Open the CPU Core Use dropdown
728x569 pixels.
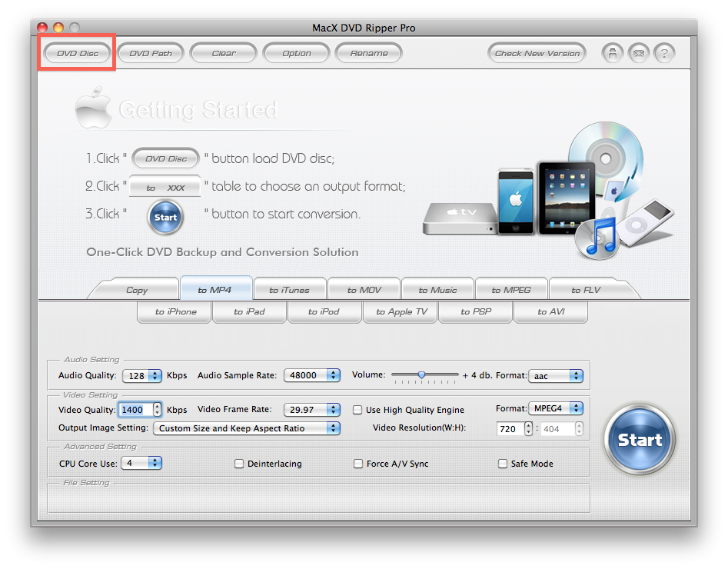[141, 463]
